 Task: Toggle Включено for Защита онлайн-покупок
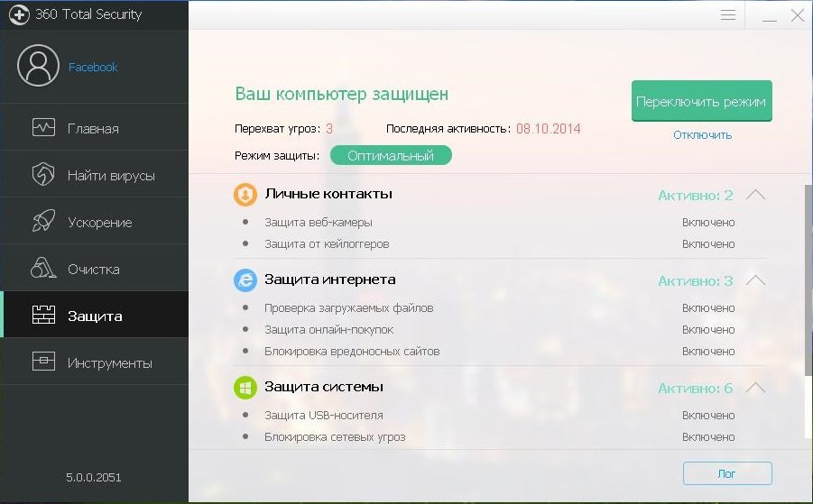tap(708, 330)
